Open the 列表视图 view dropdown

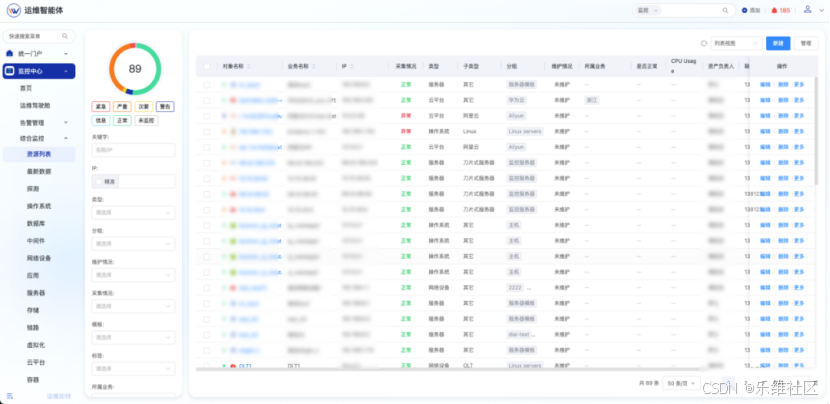click(736, 43)
